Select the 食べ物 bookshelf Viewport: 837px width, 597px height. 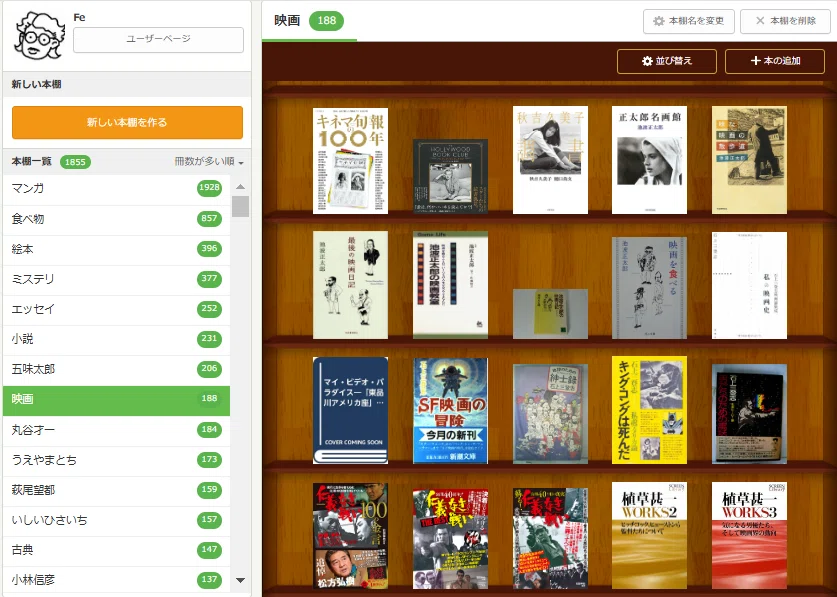[116, 218]
